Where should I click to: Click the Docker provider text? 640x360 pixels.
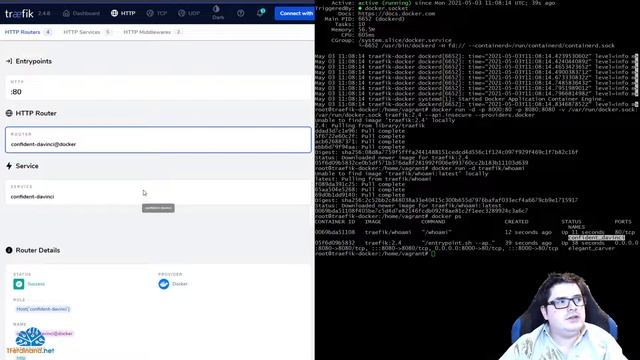point(180,284)
